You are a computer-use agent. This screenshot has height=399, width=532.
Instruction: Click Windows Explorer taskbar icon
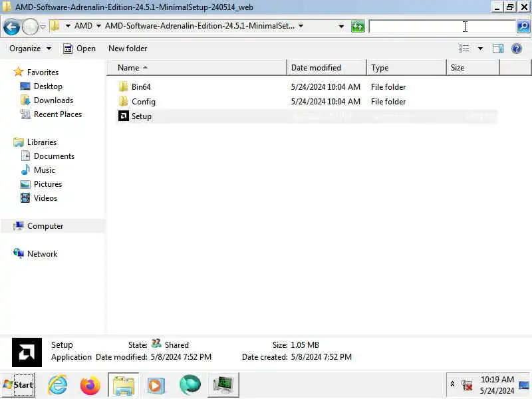click(124, 385)
